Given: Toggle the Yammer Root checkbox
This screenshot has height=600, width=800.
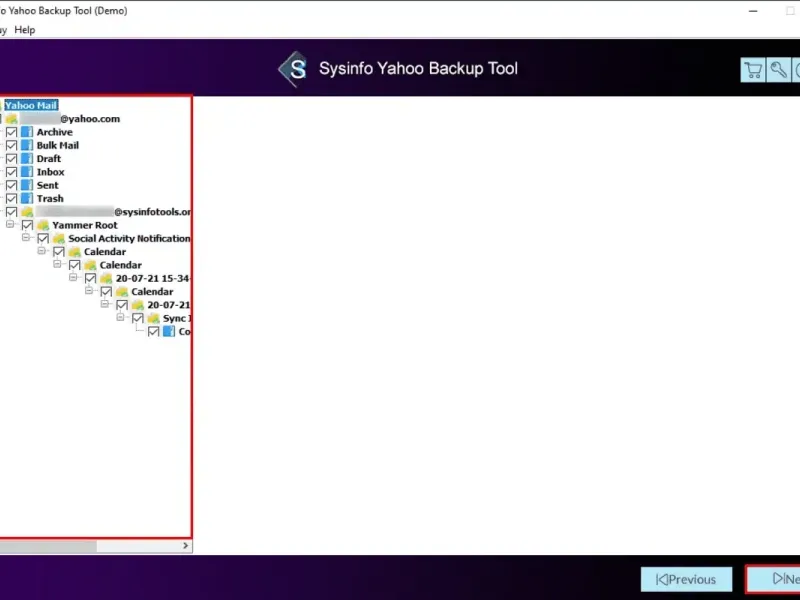Looking at the screenshot, I should (27, 225).
